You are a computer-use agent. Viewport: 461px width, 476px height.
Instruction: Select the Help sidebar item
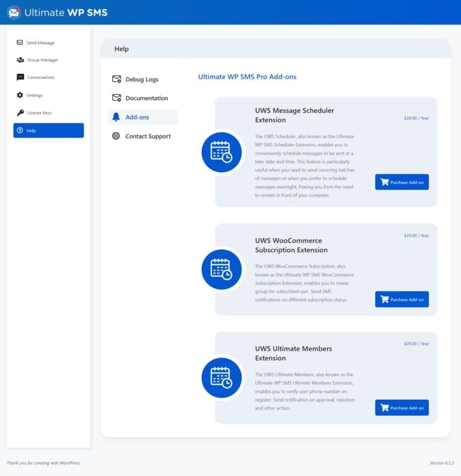point(49,130)
